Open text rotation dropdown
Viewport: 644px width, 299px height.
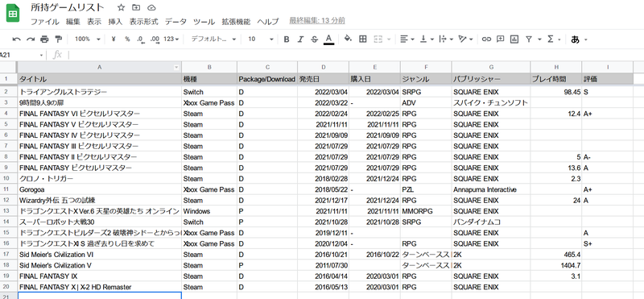[465, 39]
